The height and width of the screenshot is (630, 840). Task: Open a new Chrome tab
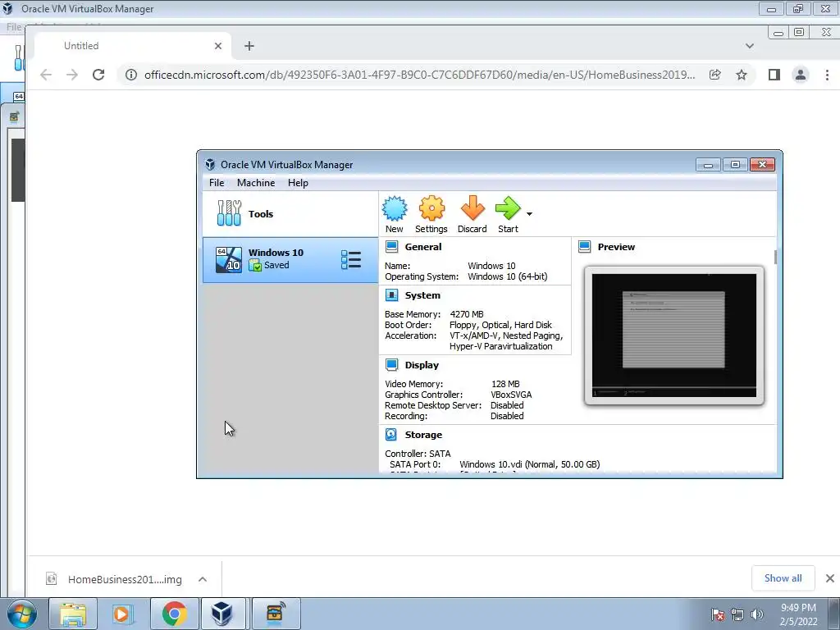point(249,46)
